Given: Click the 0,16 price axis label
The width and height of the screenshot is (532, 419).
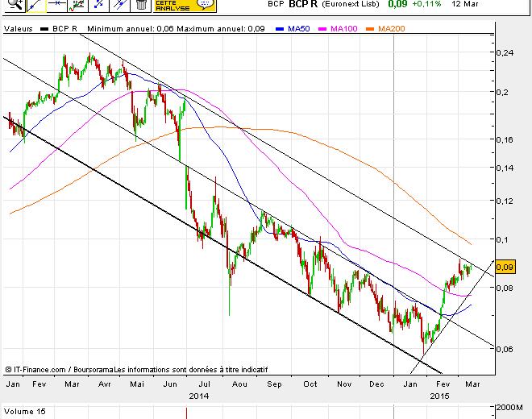Looking at the screenshot, I should [x=505, y=139].
